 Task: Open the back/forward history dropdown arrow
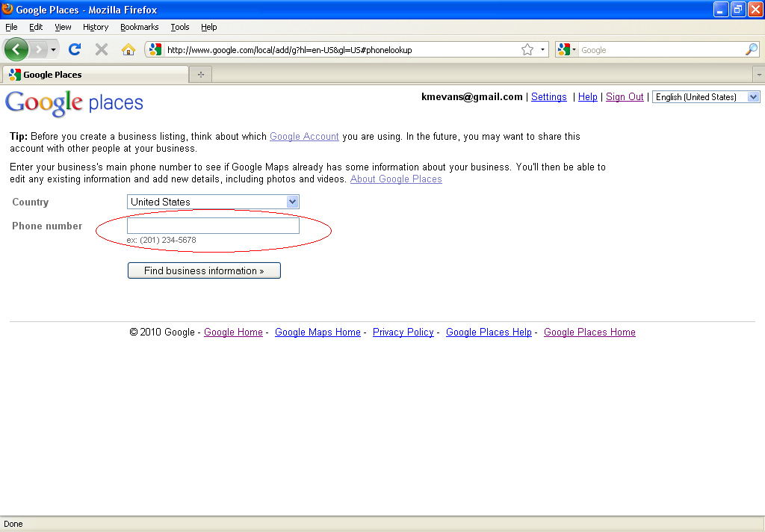(x=53, y=49)
